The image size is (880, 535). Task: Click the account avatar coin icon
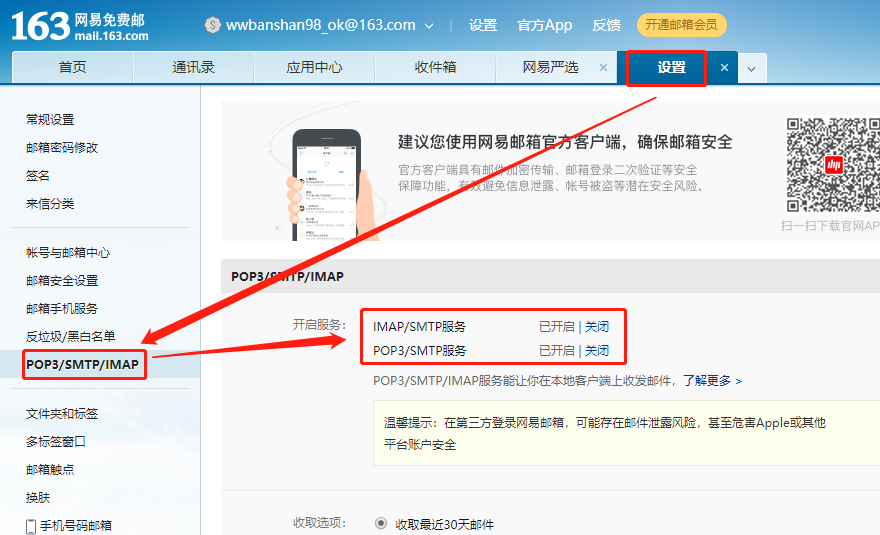tap(213, 25)
